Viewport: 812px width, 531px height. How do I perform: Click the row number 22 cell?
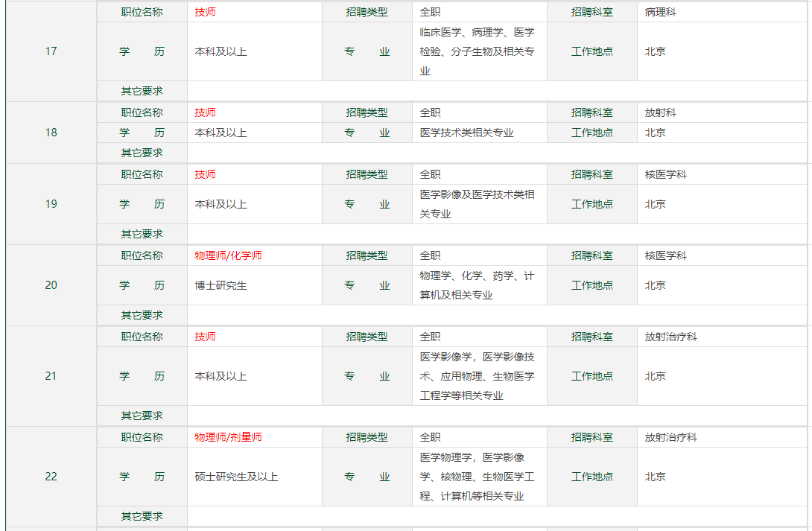tap(51, 477)
